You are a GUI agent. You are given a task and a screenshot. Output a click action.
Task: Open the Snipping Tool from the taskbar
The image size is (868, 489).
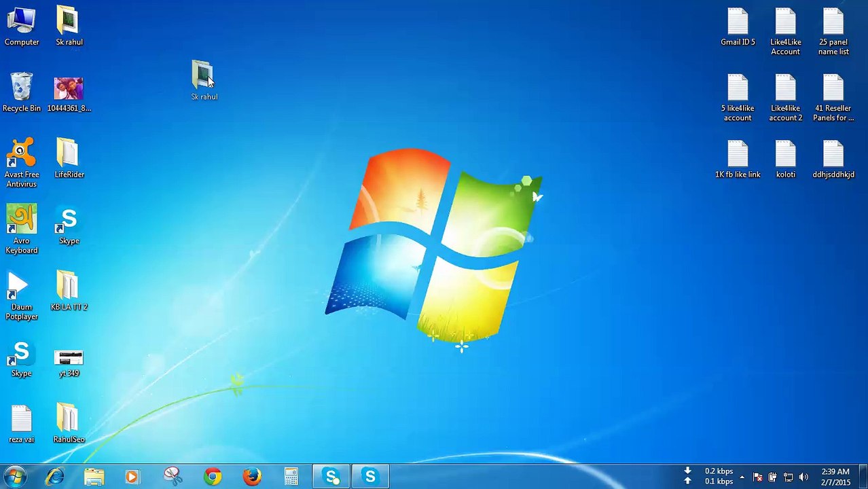[173, 477]
